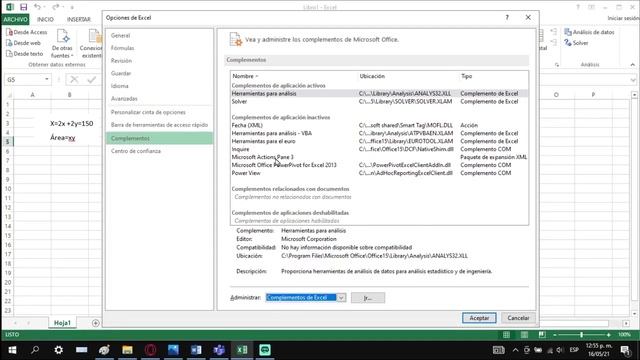Select General in options sidebar

point(159,36)
